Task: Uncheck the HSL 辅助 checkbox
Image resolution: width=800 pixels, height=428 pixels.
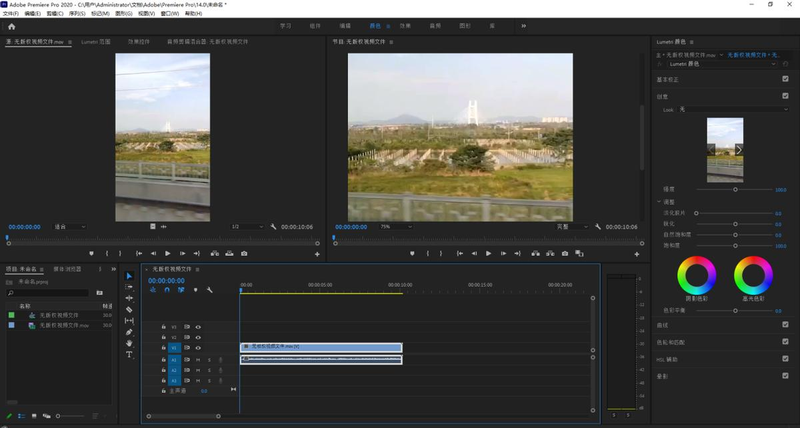Action: pyautogui.click(x=785, y=359)
